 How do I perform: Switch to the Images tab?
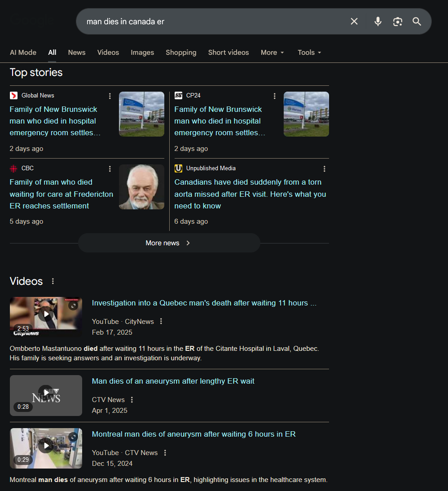pyautogui.click(x=142, y=52)
